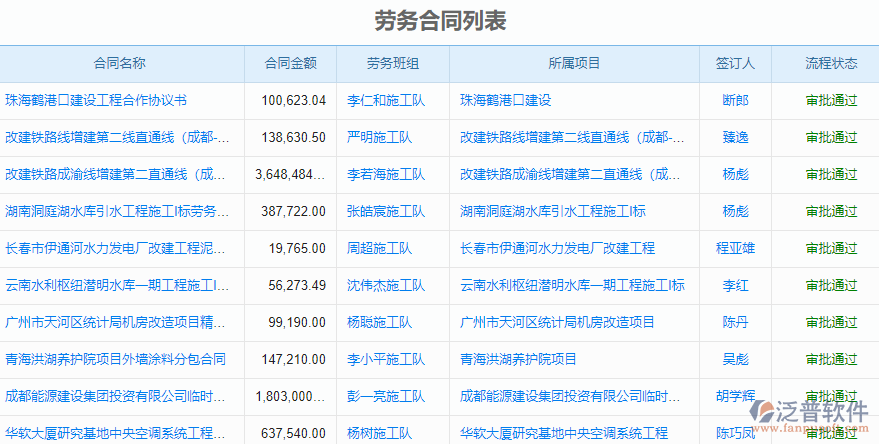The height and width of the screenshot is (444, 879).
Task: Open project 青海洪湖养护院项目
Action: [519, 359]
